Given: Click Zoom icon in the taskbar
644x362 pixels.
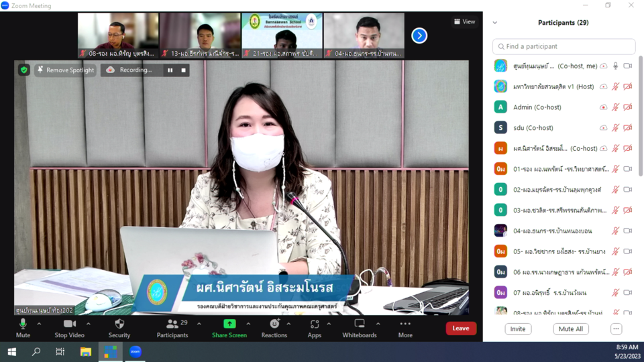Looking at the screenshot, I should [135, 352].
